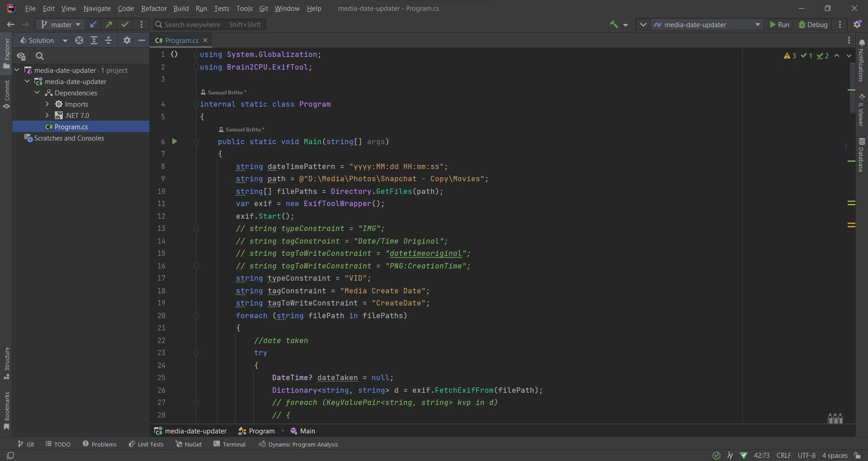Click the run gutter arrow beside Main
868x461 pixels.
pyautogui.click(x=175, y=141)
